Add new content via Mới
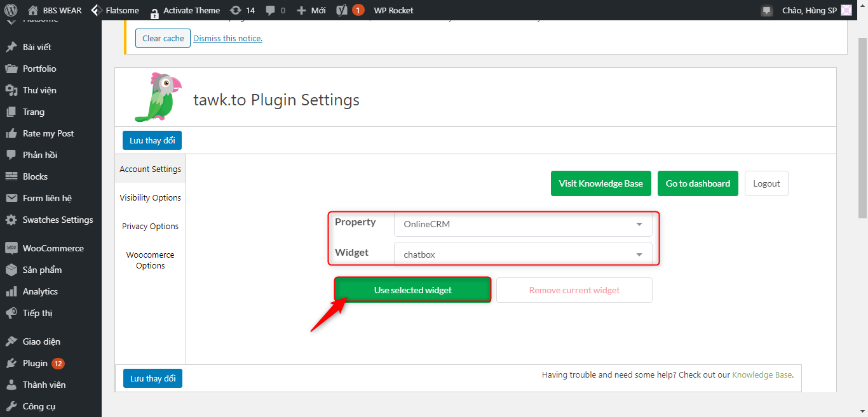 point(311,10)
